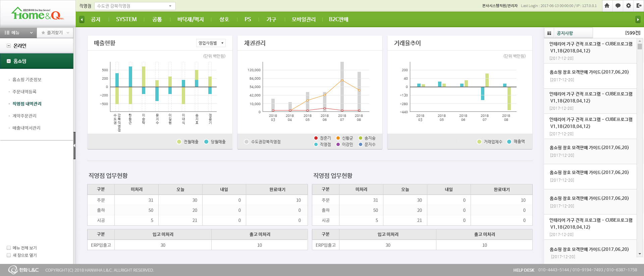Collapse the 온라인 section minus icon
Screen dimensions: 644x276
[9, 46]
